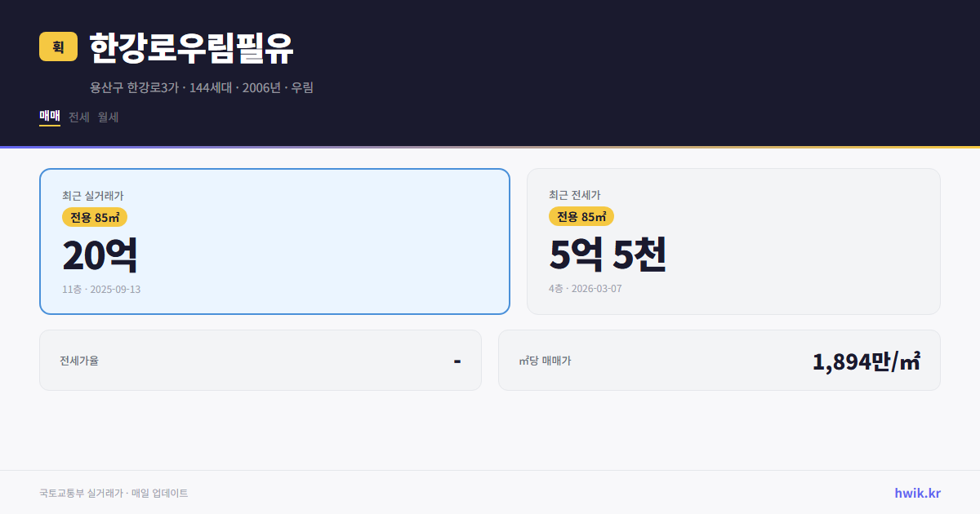Click the highlighted 최근 실거래가 card
This screenshot has height=514, width=980.
pos(274,241)
